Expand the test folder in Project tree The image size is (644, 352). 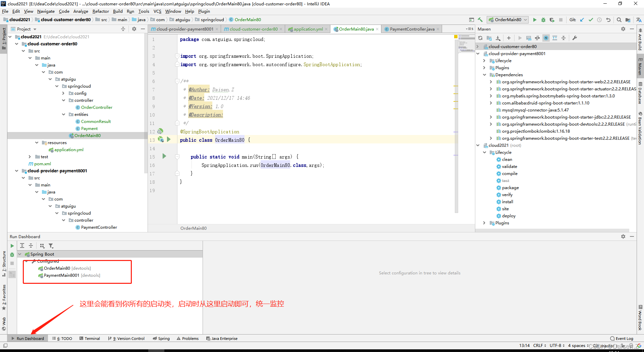30,157
